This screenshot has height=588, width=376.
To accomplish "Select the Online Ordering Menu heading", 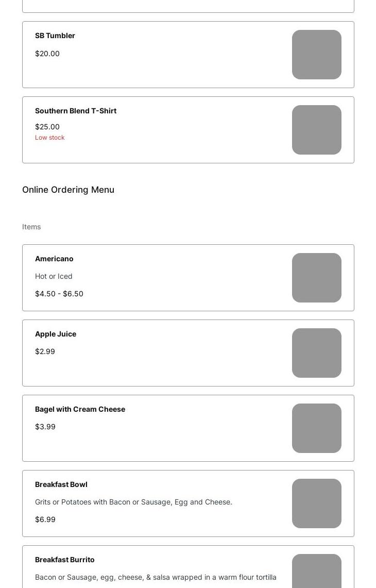I will click(x=68, y=190).
